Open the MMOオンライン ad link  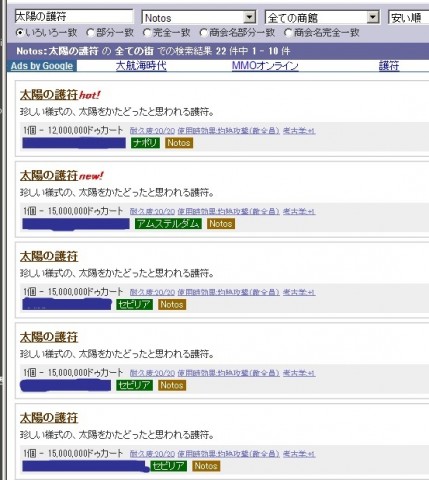(x=265, y=66)
